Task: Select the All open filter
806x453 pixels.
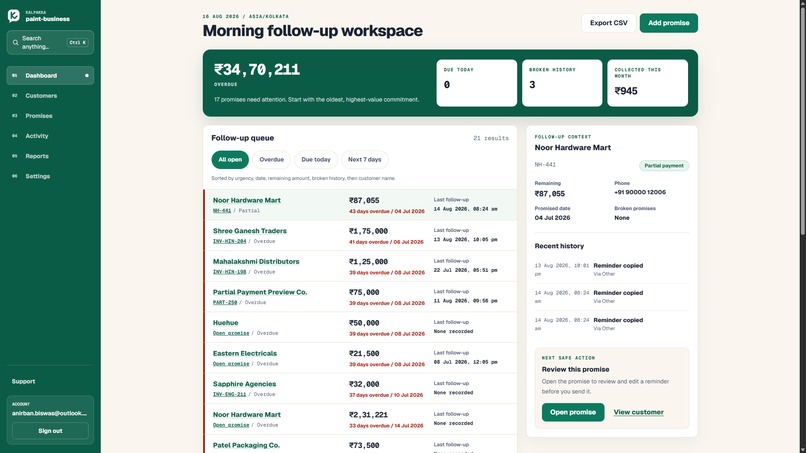Action: 230,159
